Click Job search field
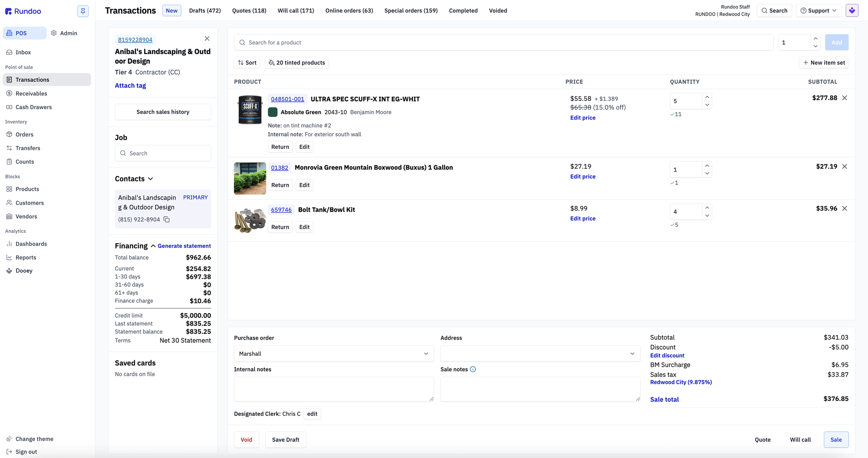This screenshot has width=868, height=458. tap(163, 153)
